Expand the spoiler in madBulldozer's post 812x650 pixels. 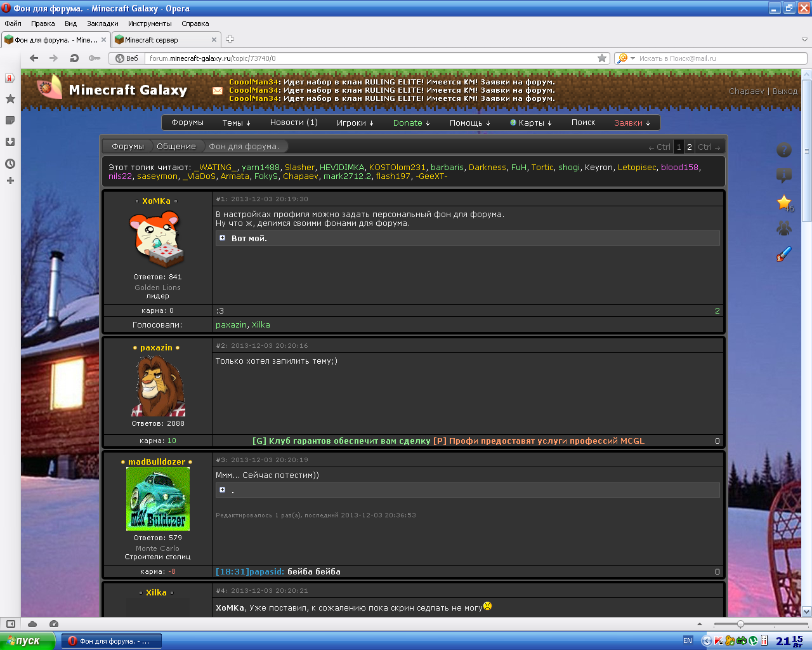(222, 490)
